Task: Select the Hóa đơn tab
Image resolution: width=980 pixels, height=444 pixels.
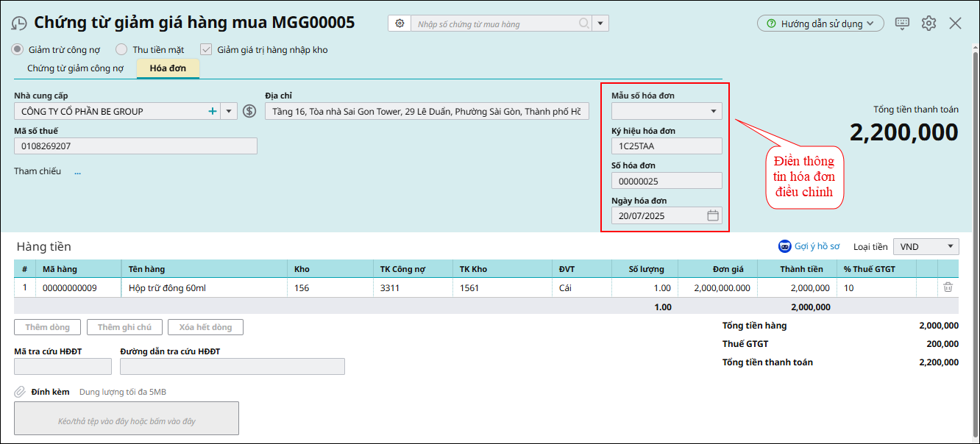Action: (x=168, y=68)
